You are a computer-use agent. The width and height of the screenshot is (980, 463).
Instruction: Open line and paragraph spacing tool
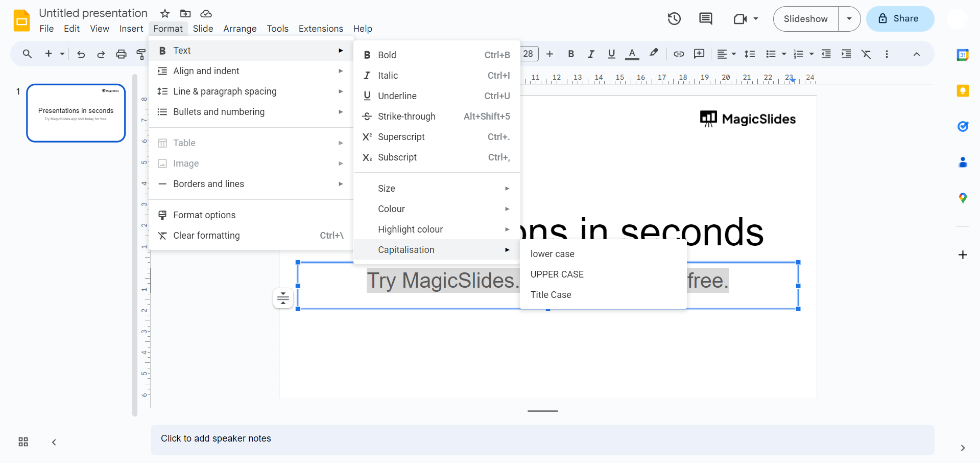point(750,54)
